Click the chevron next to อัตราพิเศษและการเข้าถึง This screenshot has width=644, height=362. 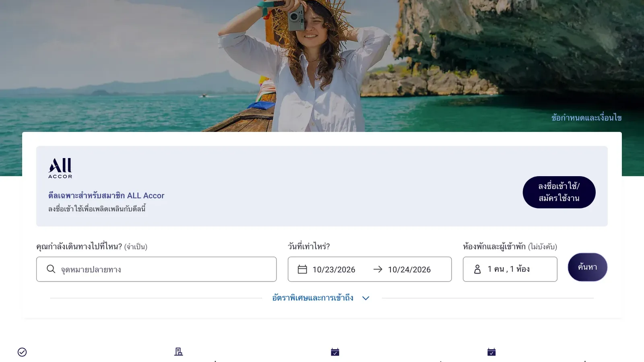tap(365, 298)
